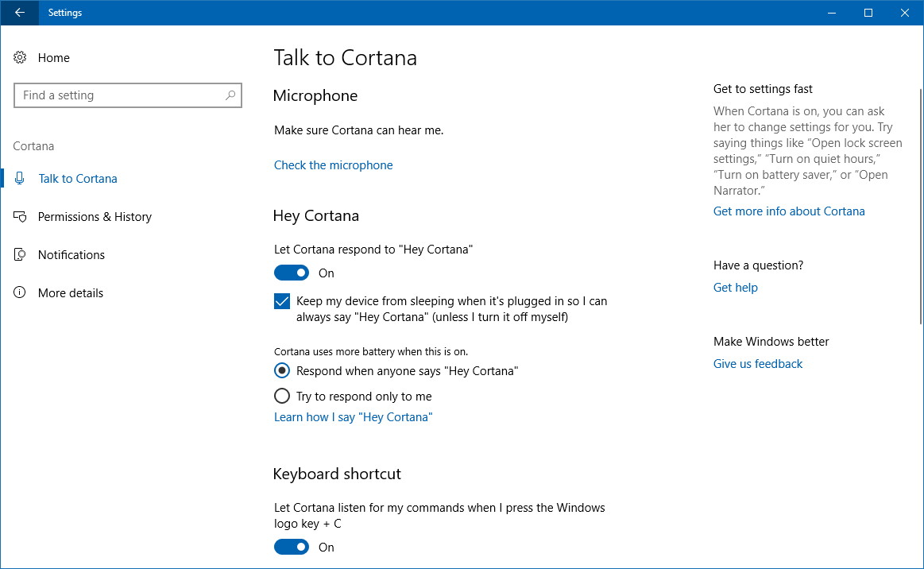Click the Home gear icon
The height and width of the screenshot is (569, 924).
pyautogui.click(x=20, y=57)
